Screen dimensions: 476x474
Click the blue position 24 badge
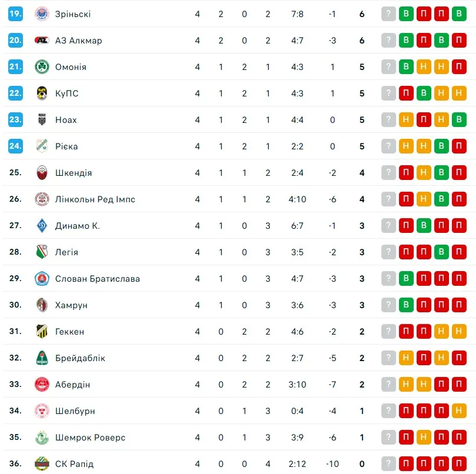[x=15, y=146]
